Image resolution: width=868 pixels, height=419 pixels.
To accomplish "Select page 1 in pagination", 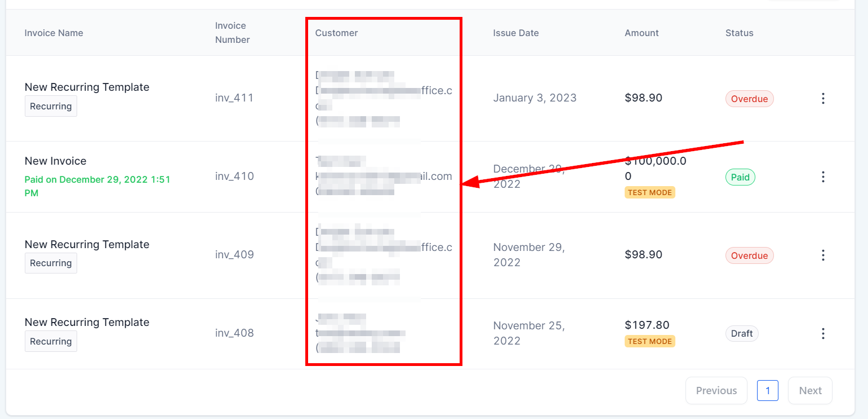I will [767, 390].
